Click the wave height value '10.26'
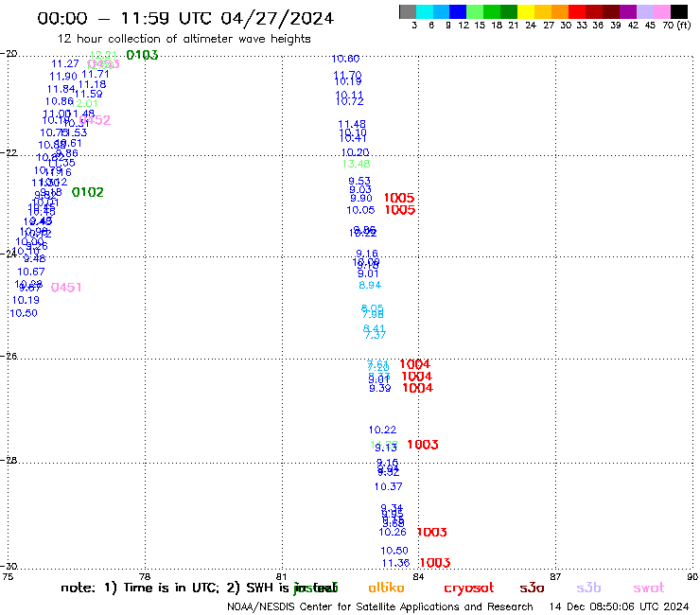Image resolution: width=700 pixels, height=615 pixels. [393, 532]
